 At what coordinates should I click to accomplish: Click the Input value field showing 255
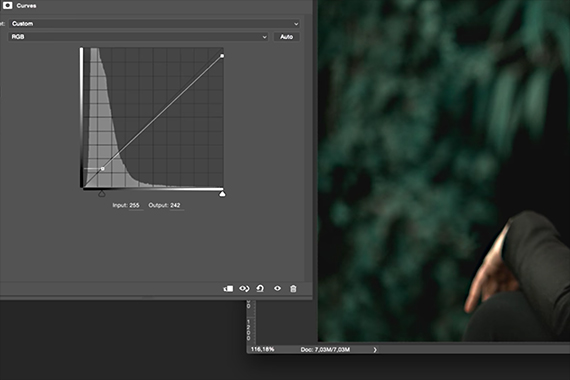tap(135, 205)
